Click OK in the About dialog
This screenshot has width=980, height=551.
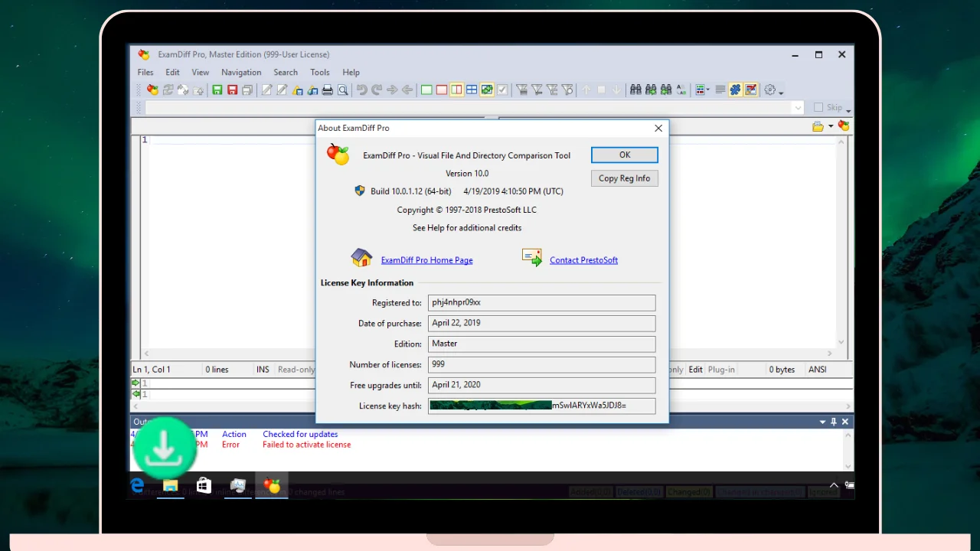(x=625, y=155)
